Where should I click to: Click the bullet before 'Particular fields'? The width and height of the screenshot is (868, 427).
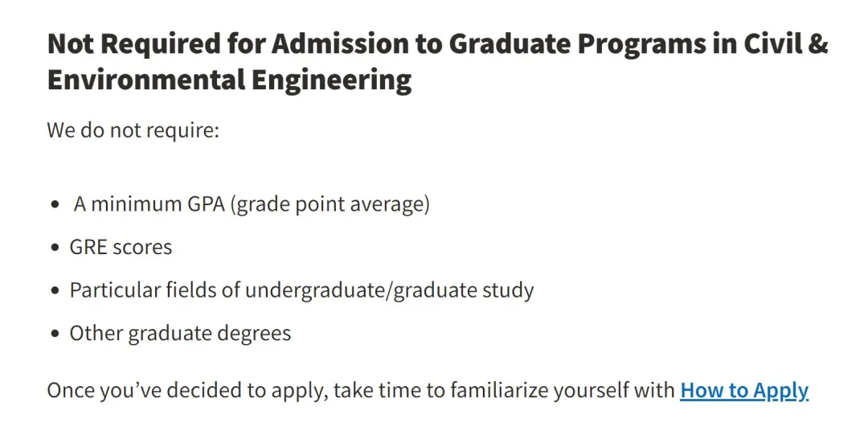55,290
